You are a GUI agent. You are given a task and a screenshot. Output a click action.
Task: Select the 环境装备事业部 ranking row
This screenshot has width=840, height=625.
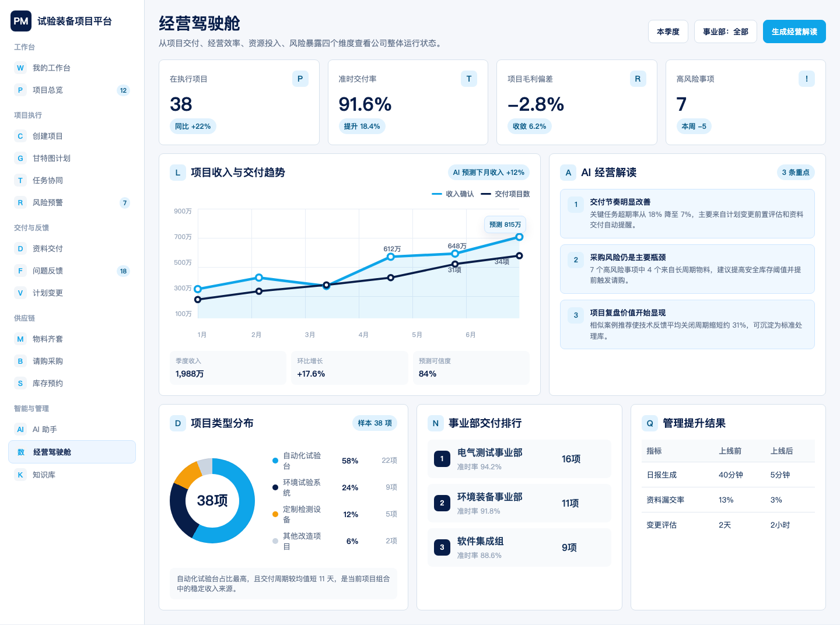(x=519, y=503)
